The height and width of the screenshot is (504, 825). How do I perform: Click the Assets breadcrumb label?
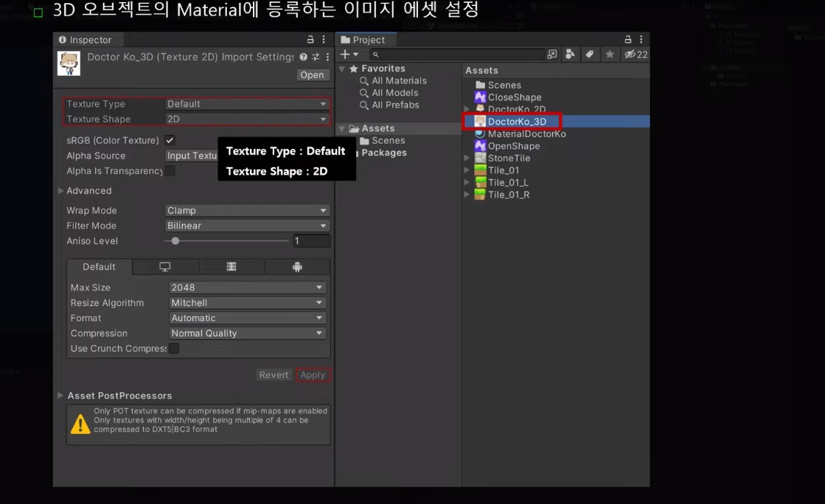click(481, 71)
